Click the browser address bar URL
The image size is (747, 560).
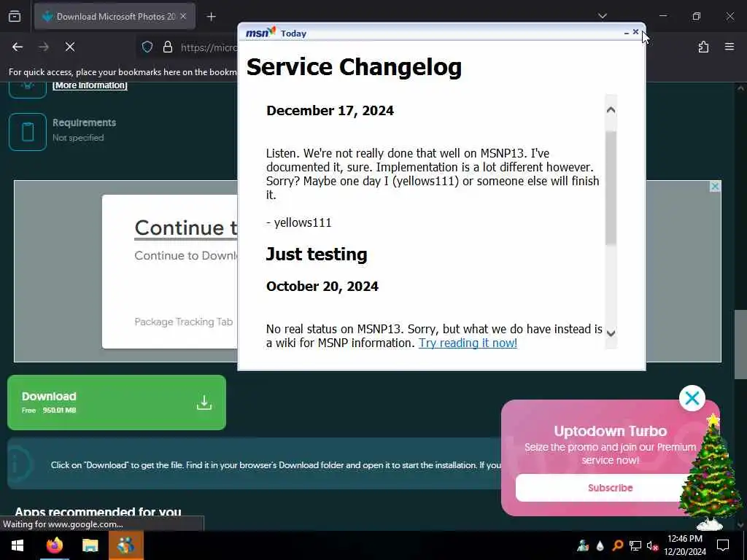209,47
